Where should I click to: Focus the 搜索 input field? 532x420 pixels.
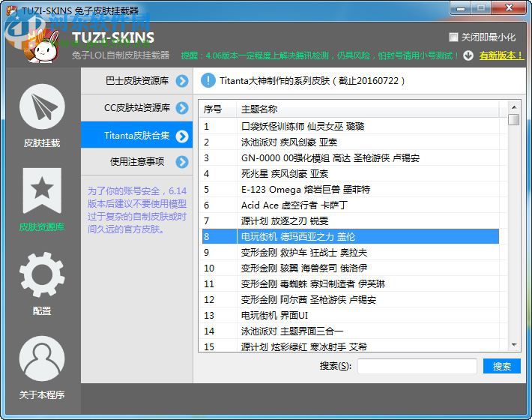coord(417,366)
